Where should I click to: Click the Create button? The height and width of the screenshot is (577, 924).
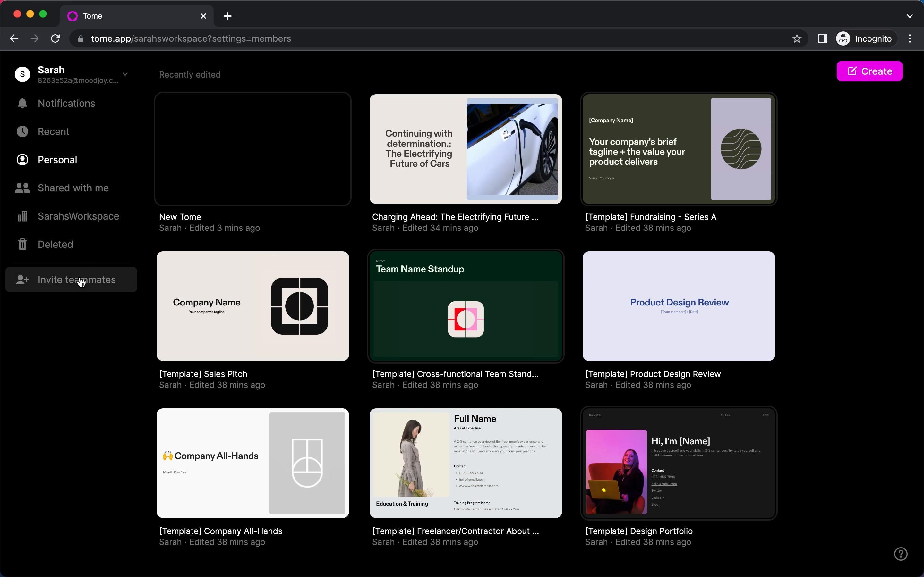click(x=869, y=71)
